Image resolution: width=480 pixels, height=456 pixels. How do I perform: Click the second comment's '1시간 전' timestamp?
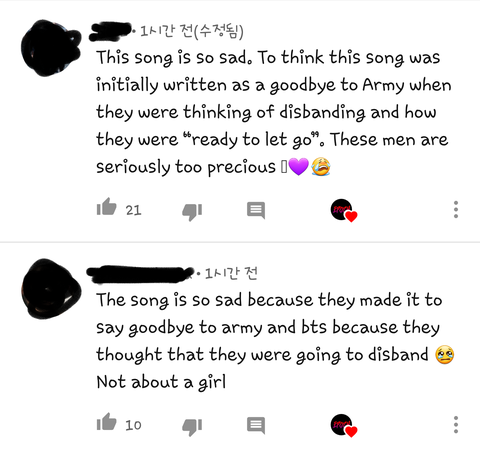pos(231,273)
